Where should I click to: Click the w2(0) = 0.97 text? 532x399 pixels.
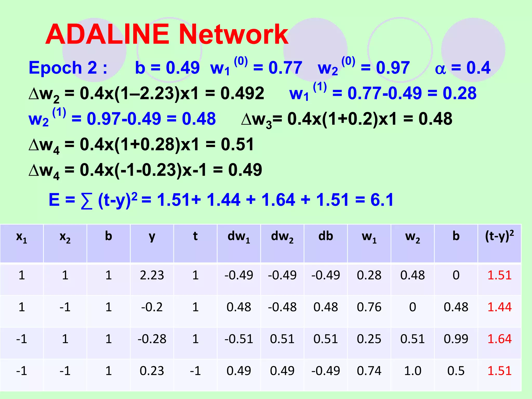364,68
